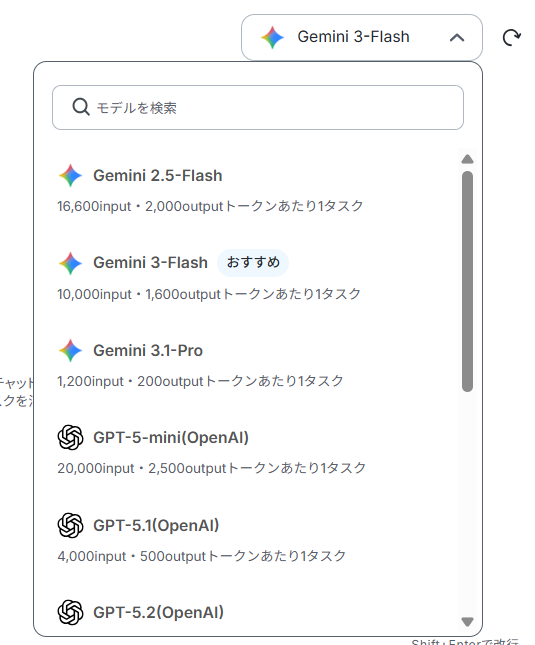
Task: Click the sparkle icon beside Gemini 2.5-Flash
Action: 70,176
